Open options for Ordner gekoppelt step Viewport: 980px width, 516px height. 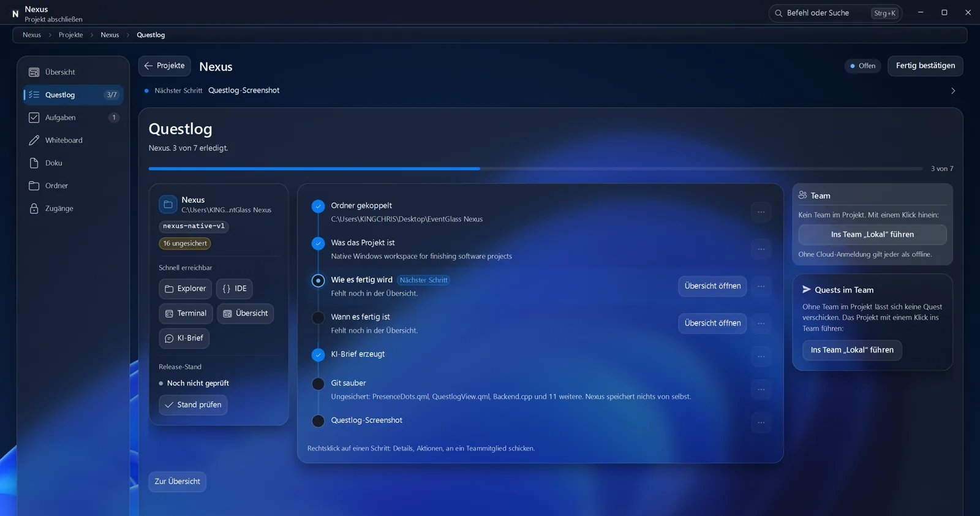761,212
